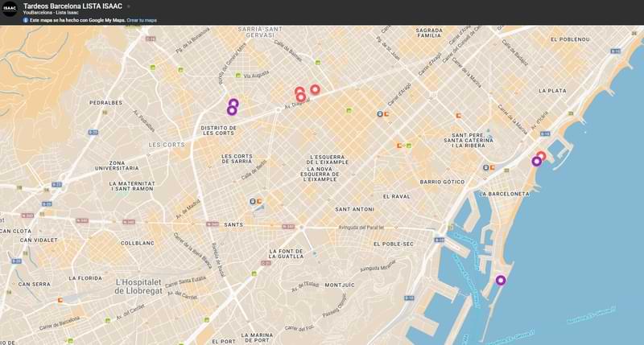Select the purple pin above La Barceloneta
Screen dimensions: 644x345
(536, 161)
